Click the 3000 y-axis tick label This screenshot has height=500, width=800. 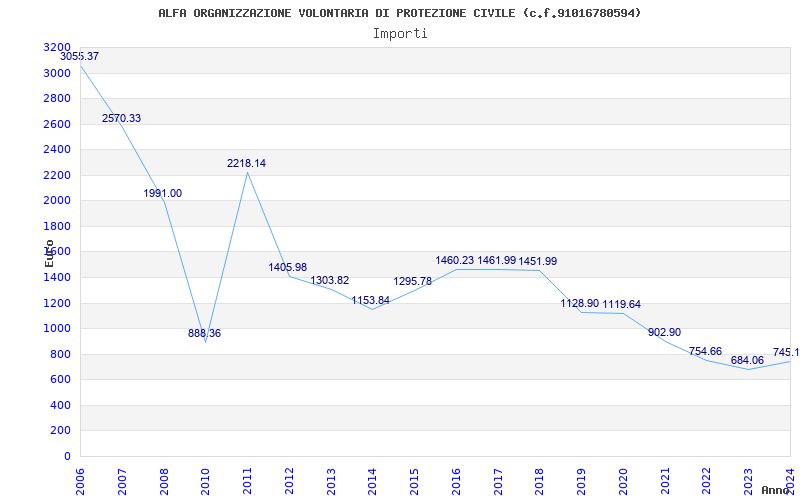click(x=57, y=73)
